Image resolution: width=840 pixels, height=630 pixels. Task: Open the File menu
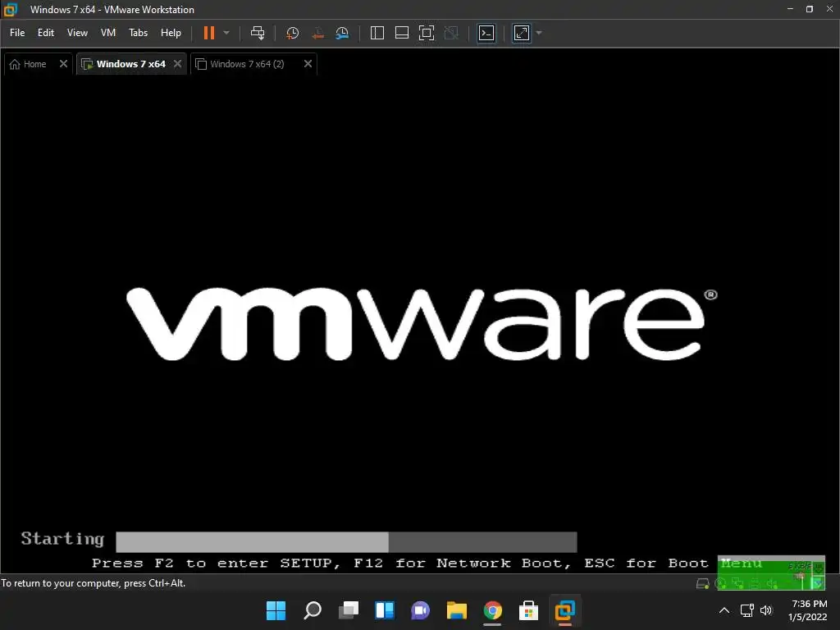pos(17,33)
